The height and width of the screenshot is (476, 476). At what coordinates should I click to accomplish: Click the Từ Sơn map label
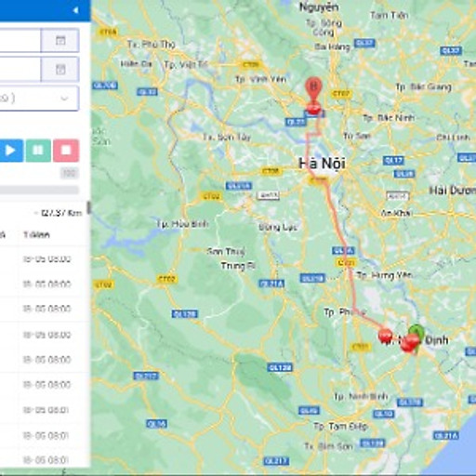click(x=357, y=136)
